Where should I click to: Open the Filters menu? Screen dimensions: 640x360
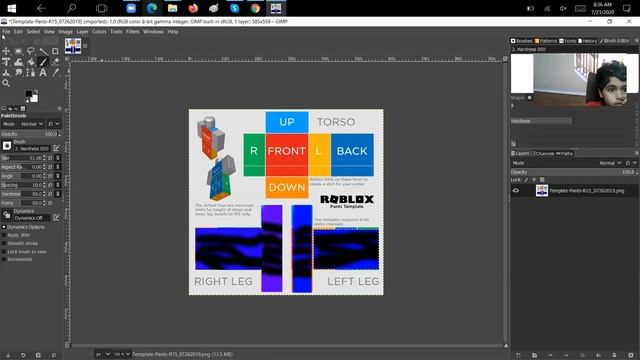132,31
